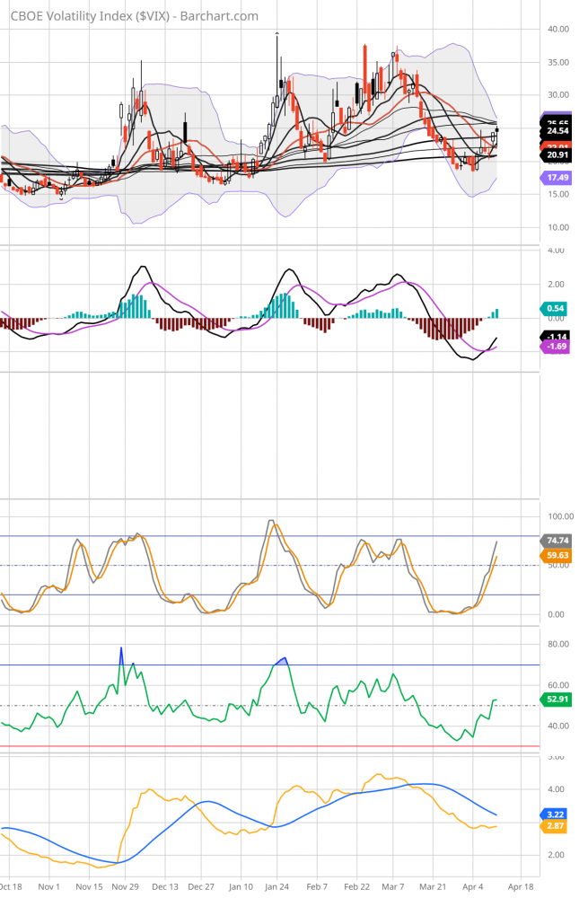Click the orange 59.63 stochastic label
Image resolution: width=588 pixels, height=898 pixels.
click(x=558, y=556)
